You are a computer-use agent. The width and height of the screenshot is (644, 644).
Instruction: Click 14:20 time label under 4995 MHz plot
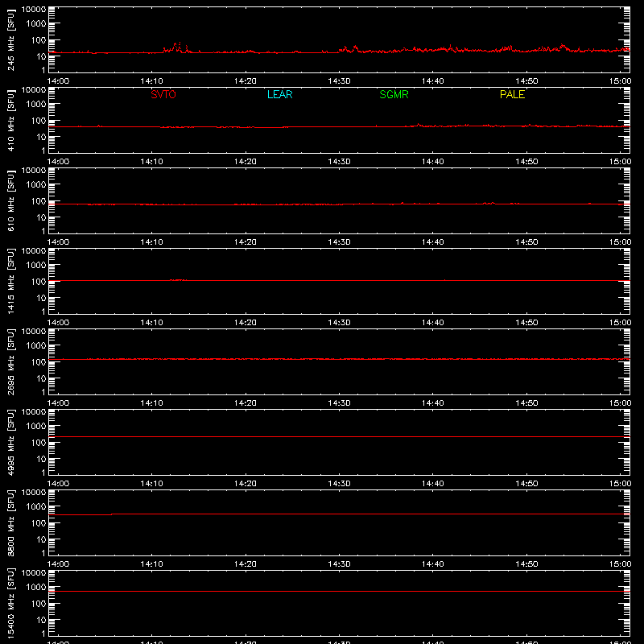tap(246, 484)
